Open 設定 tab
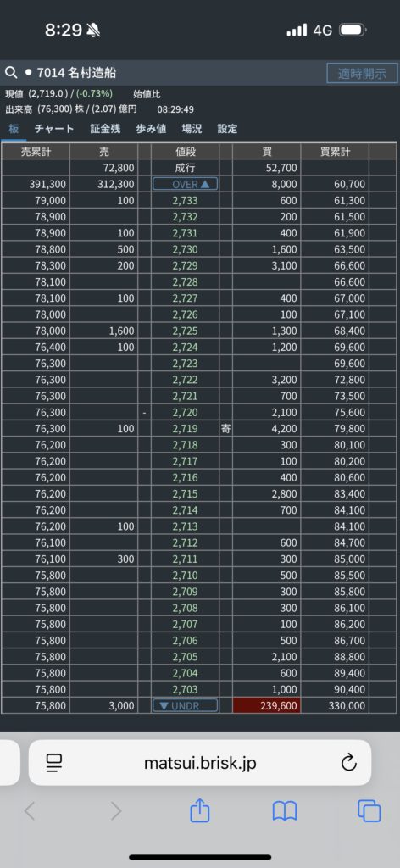 [227, 129]
